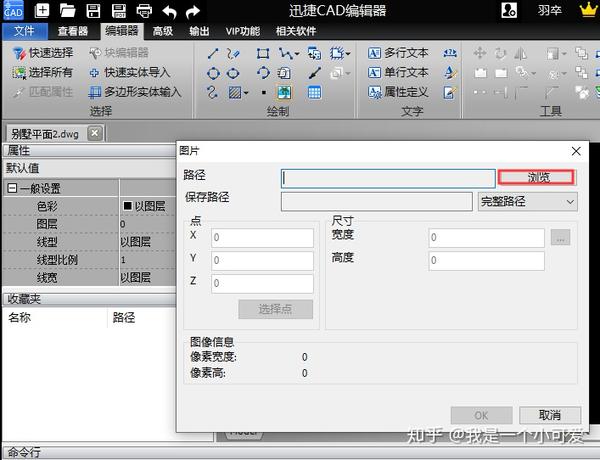Image resolution: width=600 pixels, height=460 pixels.
Task: Switch to the 查看器 tab
Action: coord(73,31)
